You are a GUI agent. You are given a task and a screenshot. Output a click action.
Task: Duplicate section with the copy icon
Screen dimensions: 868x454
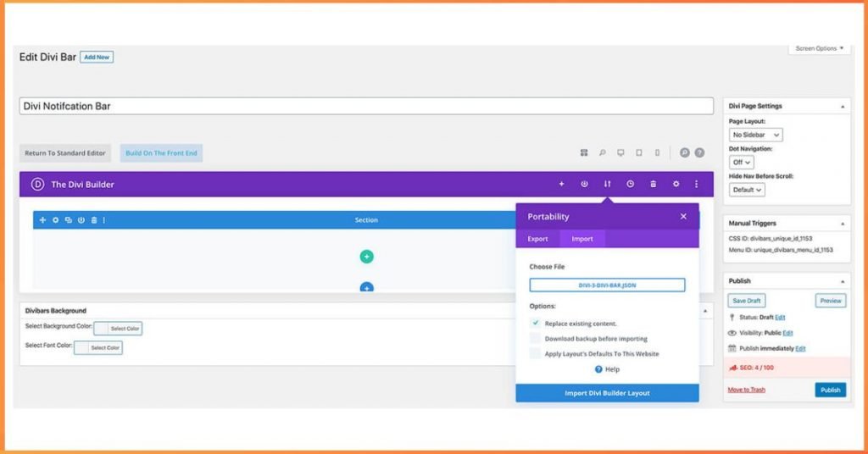click(x=68, y=220)
